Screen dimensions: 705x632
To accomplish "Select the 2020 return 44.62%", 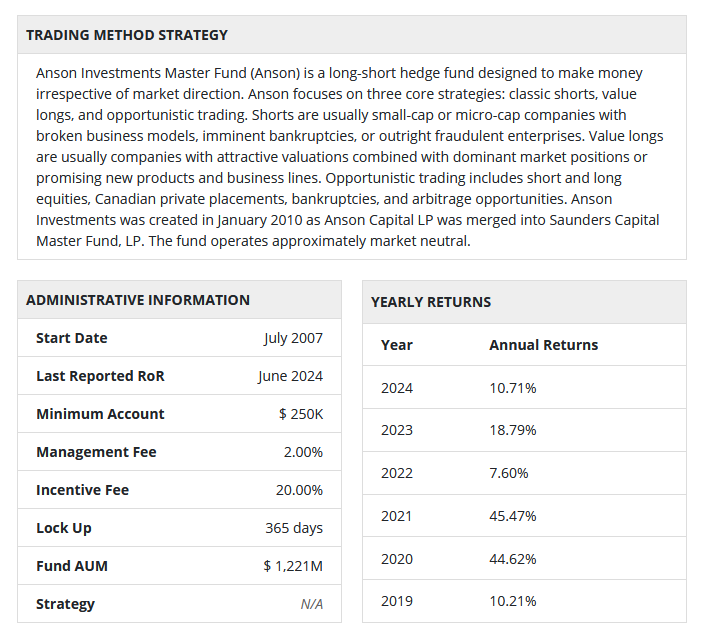I will tap(513, 559).
